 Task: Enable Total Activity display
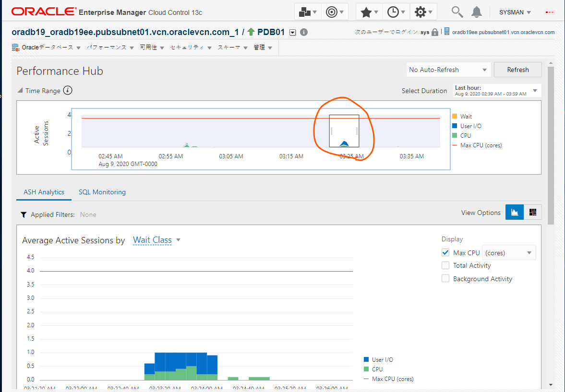445,265
